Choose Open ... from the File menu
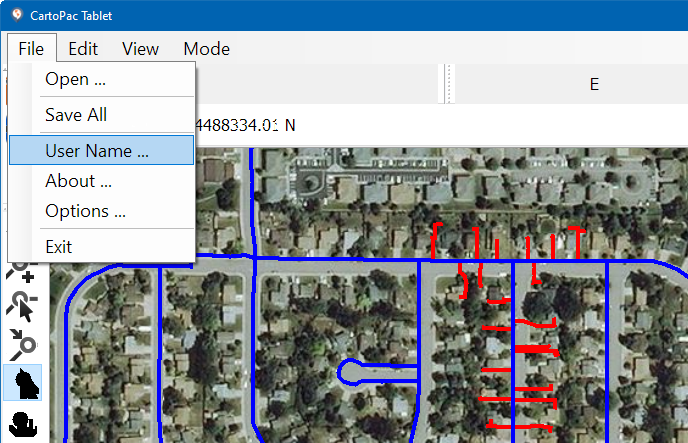The width and height of the screenshot is (688, 443). pos(101,79)
